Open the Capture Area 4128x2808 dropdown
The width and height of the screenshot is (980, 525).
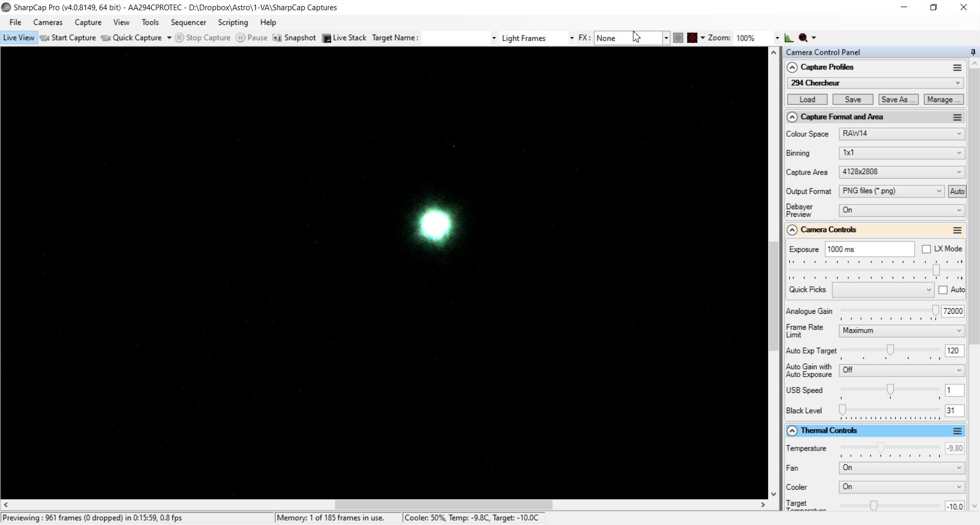tap(902, 172)
